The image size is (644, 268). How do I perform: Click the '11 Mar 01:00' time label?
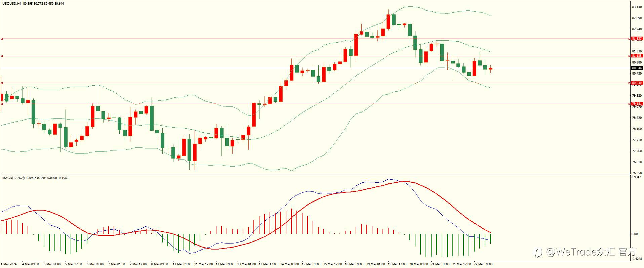(x=182, y=264)
